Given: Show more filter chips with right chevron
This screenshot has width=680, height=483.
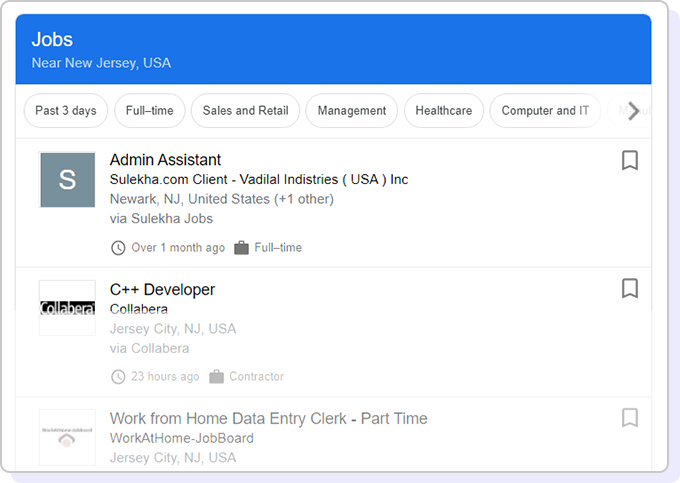Looking at the screenshot, I should tap(634, 111).
